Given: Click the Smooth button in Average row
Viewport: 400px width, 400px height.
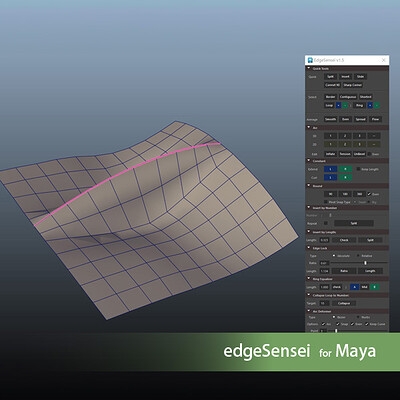Looking at the screenshot, I should pyautogui.click(x=330, y=119).
